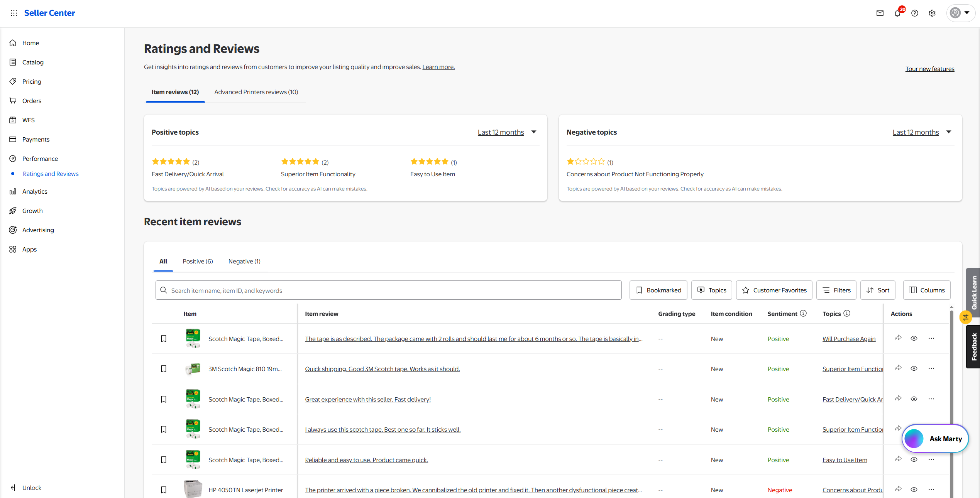Open more actions for HP 4050TN review
This screenshot has width=980, height=498.
pos(931,490)
